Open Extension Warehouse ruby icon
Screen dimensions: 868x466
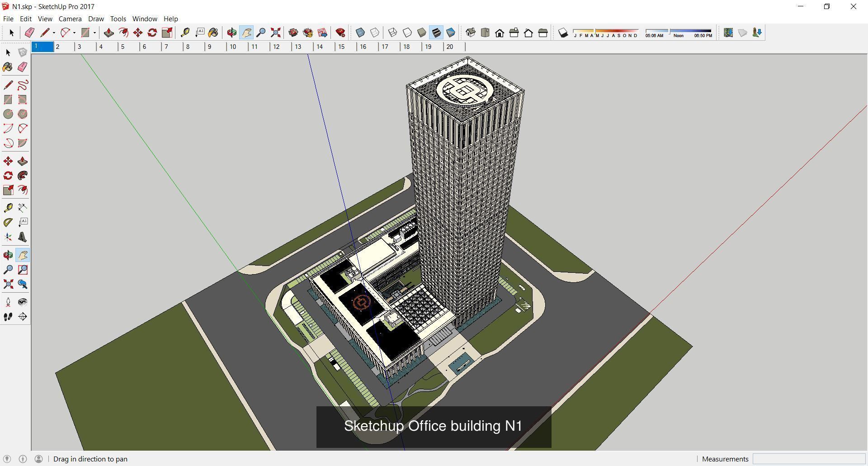tap(340, 33)
